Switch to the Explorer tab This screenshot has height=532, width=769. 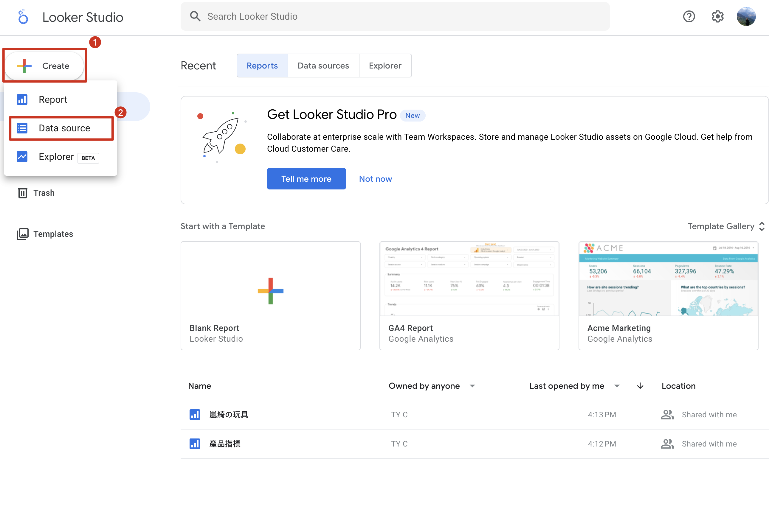(x=385, y=66)
